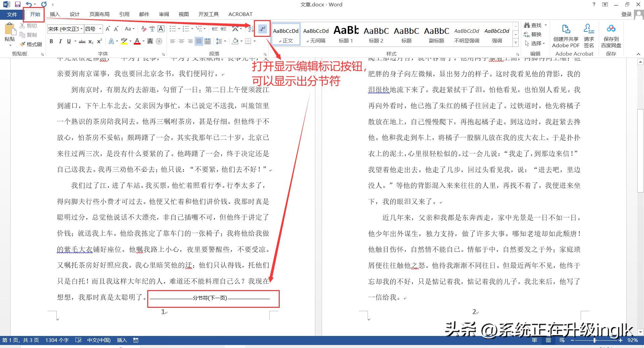Viewport: 644px width, 348px height.
Task: Decrease font size with shrink font icon
Action: [x=116, y=29]
